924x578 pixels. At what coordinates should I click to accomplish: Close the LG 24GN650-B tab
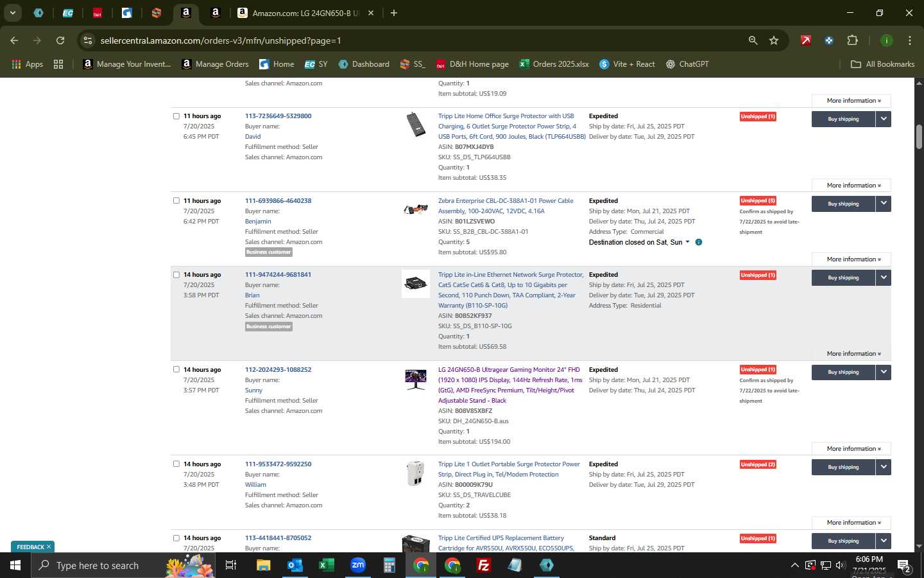click(371, 13)
